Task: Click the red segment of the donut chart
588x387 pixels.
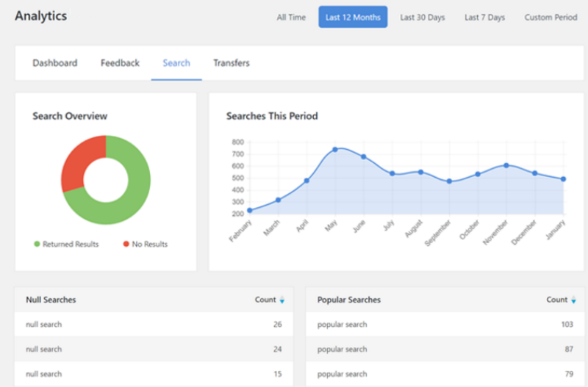Action: point(75,160)
